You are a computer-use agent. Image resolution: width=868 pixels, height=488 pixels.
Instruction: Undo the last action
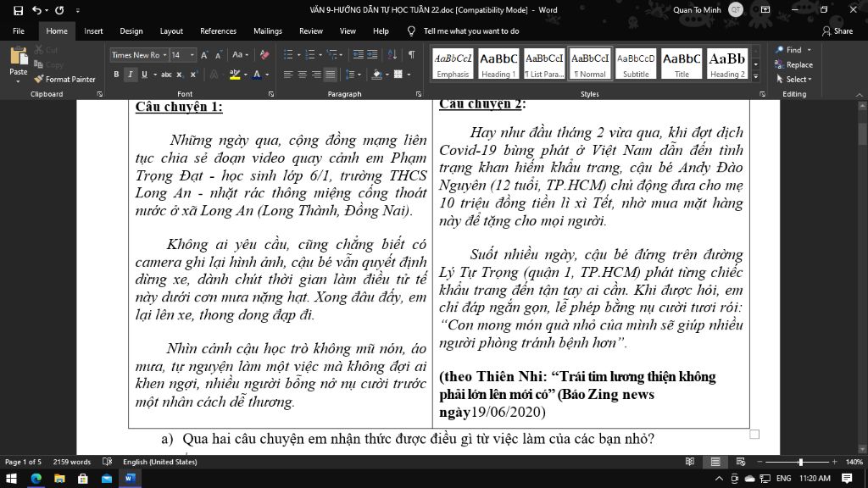coord(36,10)
